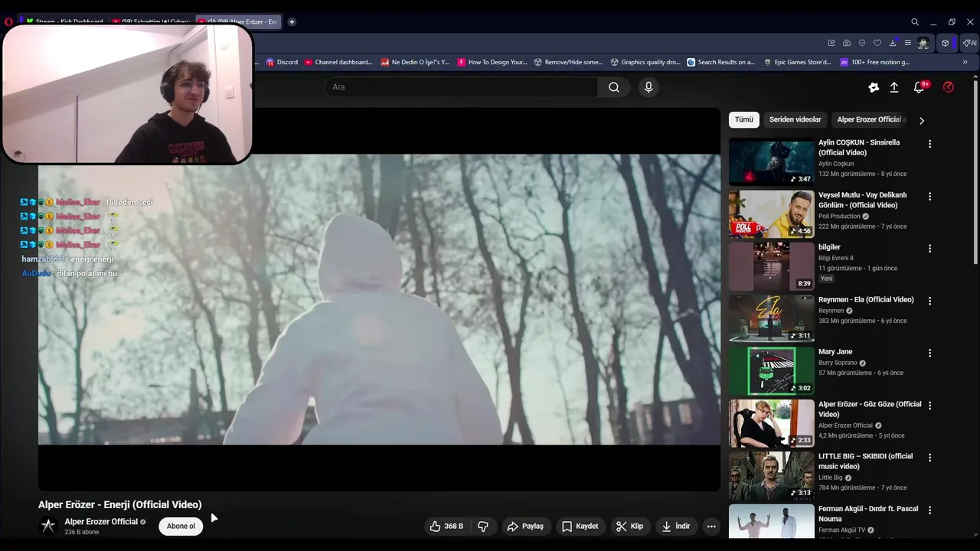Screen dimensions: 980x551
Task: Open the Epic Games Store'd bookmark
Action: click(x=798, y=62)
